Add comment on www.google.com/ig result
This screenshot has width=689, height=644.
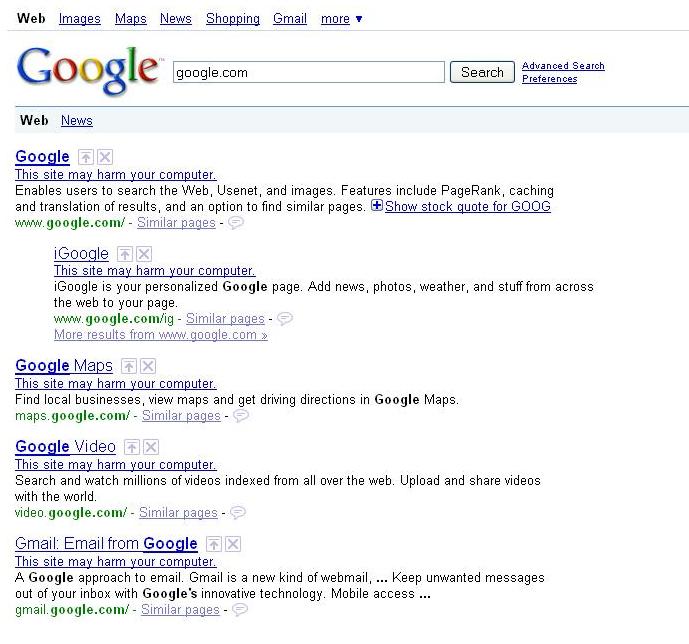(285, 318)
